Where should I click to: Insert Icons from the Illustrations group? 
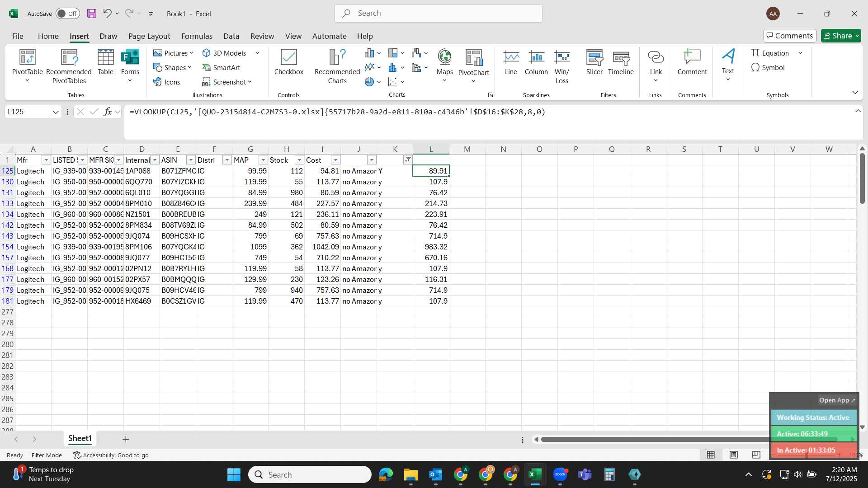(x=166, y=82)
